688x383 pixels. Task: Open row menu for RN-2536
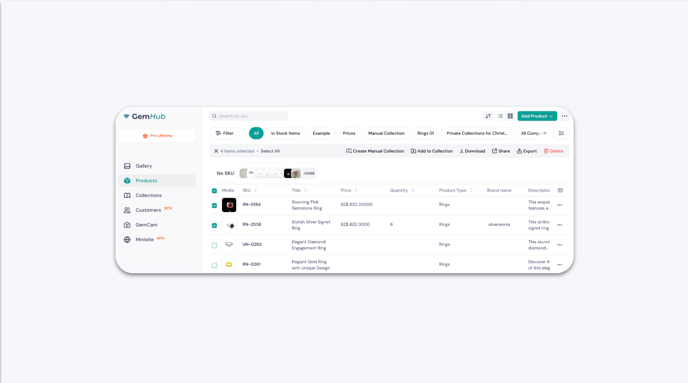tap(559, 225)
